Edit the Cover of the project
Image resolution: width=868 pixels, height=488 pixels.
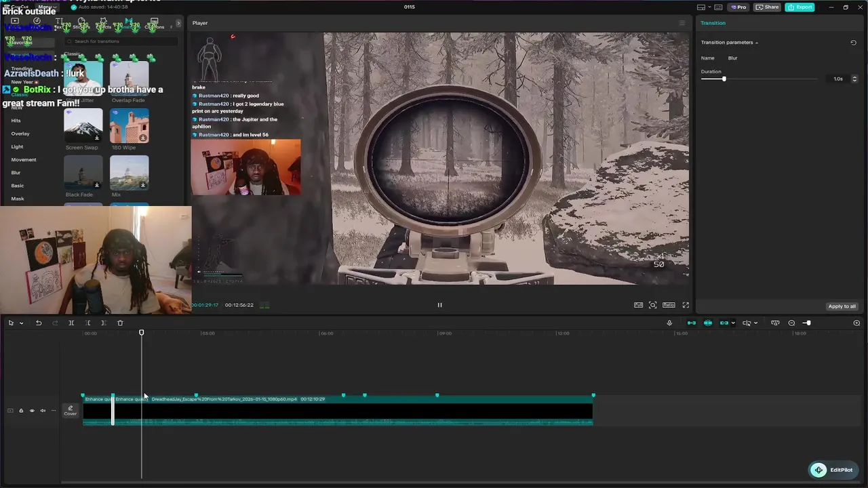[71, 411]
